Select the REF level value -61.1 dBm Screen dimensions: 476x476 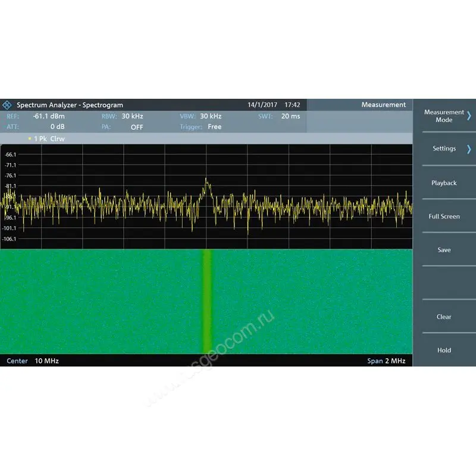click(49, 116)
